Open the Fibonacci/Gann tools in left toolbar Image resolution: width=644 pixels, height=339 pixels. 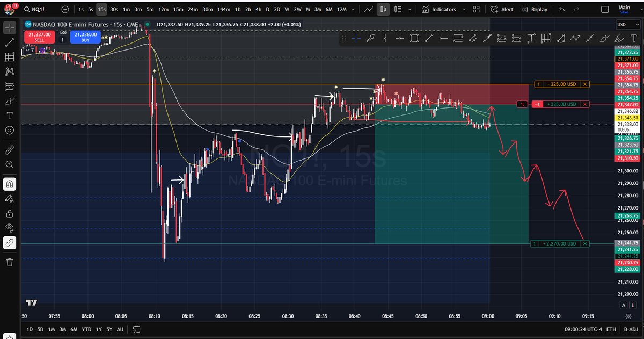[x=10, y=57]
